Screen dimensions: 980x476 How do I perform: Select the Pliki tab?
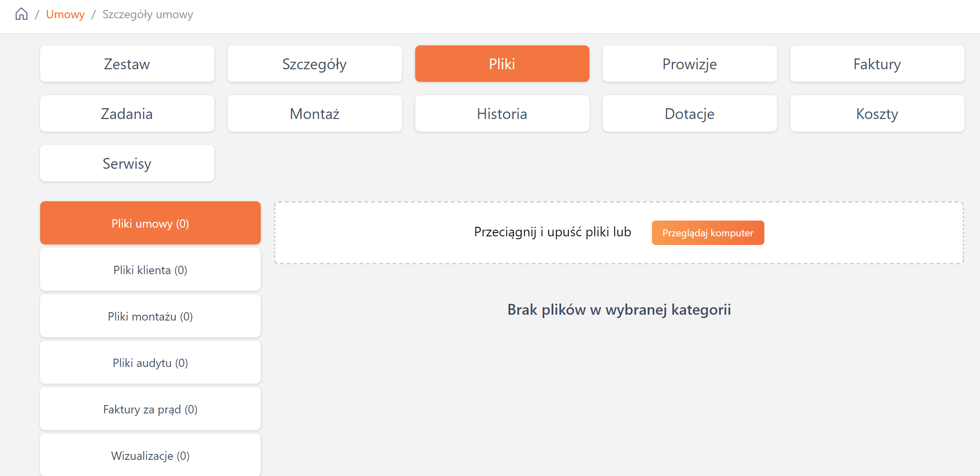(x=502, y=64)
